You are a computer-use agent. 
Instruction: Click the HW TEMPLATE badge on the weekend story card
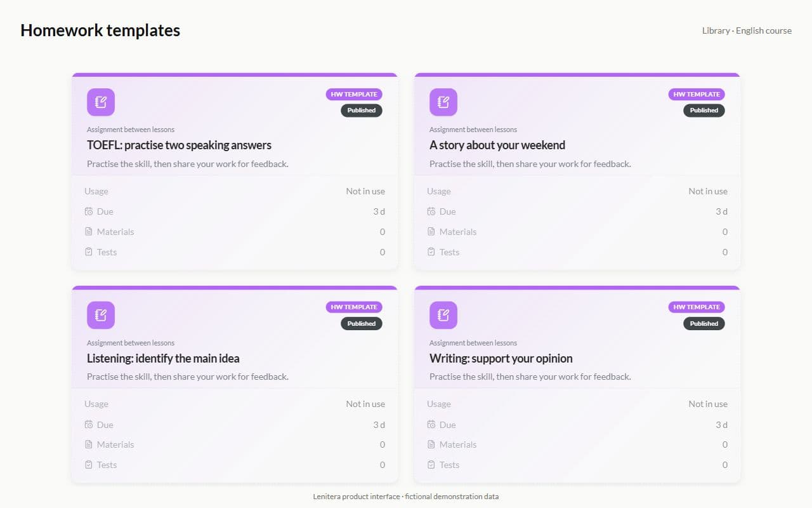(697, 94)
